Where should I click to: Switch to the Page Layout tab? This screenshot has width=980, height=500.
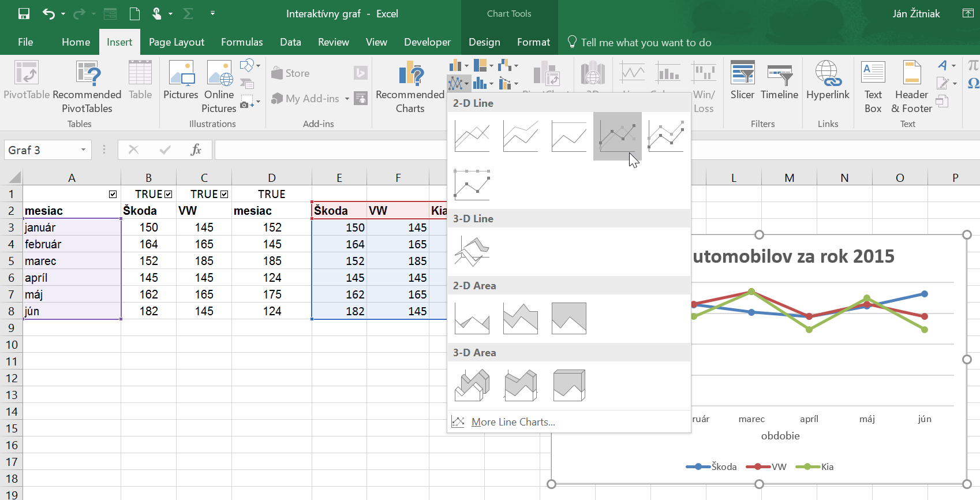pos(177,42)
